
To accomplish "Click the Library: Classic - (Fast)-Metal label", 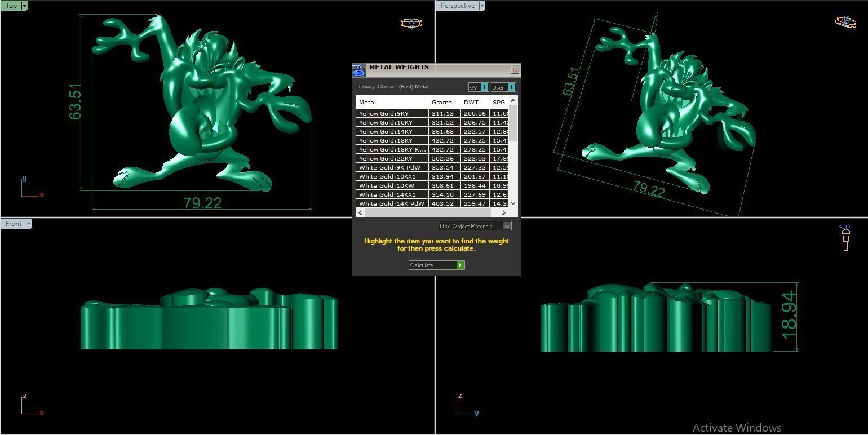I will [393, 87].
